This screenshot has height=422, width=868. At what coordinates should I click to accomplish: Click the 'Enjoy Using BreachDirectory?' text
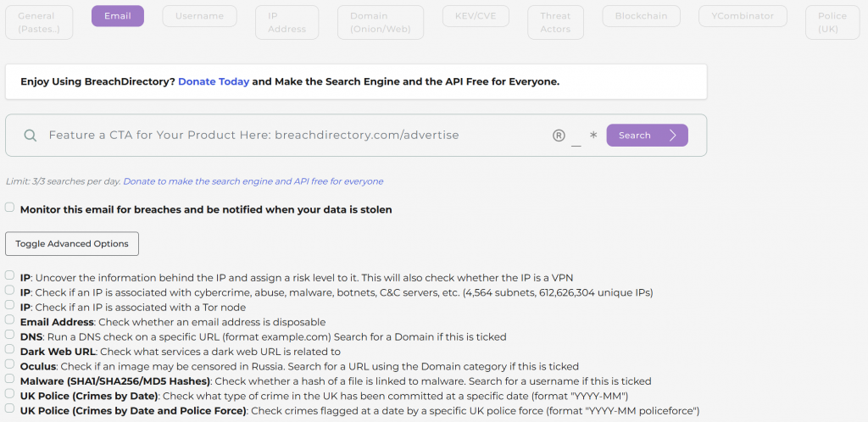98,82
